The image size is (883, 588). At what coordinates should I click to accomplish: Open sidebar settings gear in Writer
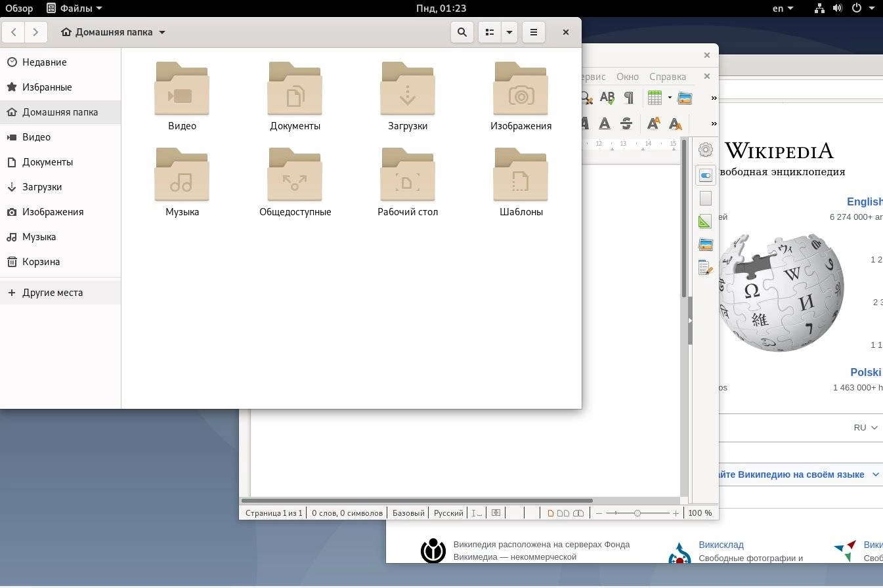coord(706,150)
